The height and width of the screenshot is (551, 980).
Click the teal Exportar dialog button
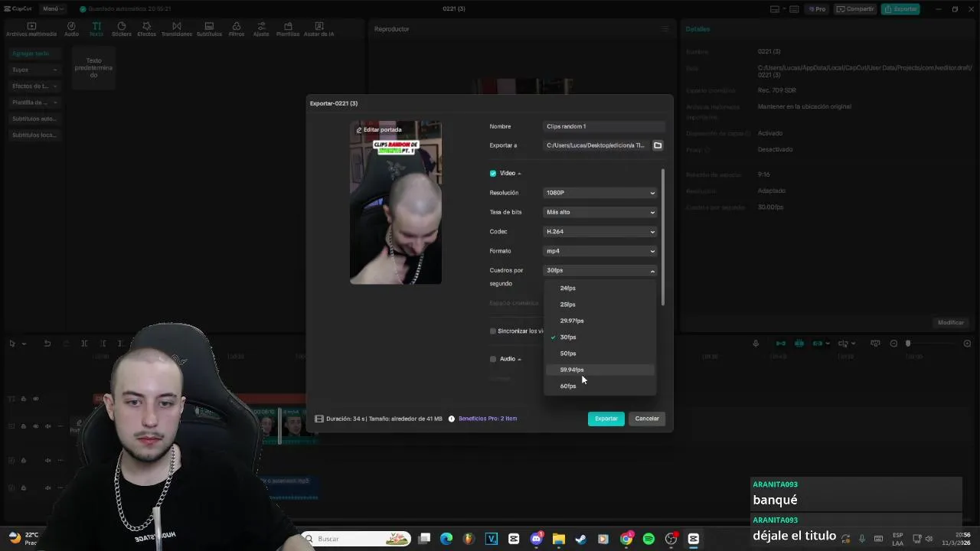tap(606, 419)
